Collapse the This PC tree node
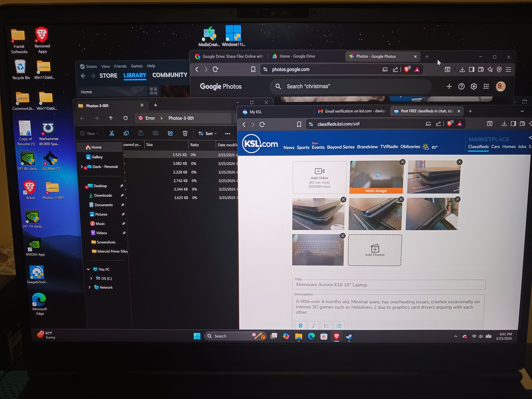Image resolution: width=532 pixels, height=399 pixels. coord(88,269)
